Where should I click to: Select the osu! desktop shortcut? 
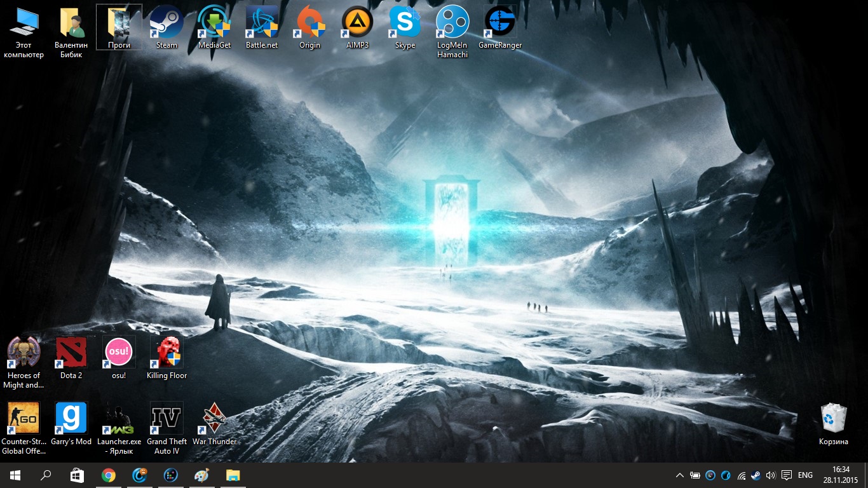click(119, 358)
